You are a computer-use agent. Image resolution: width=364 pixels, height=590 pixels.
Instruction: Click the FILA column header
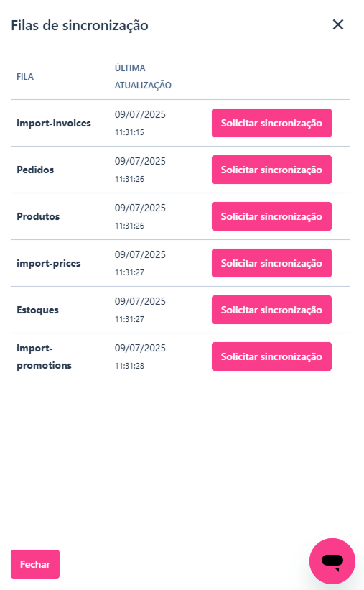pos(25,77)
